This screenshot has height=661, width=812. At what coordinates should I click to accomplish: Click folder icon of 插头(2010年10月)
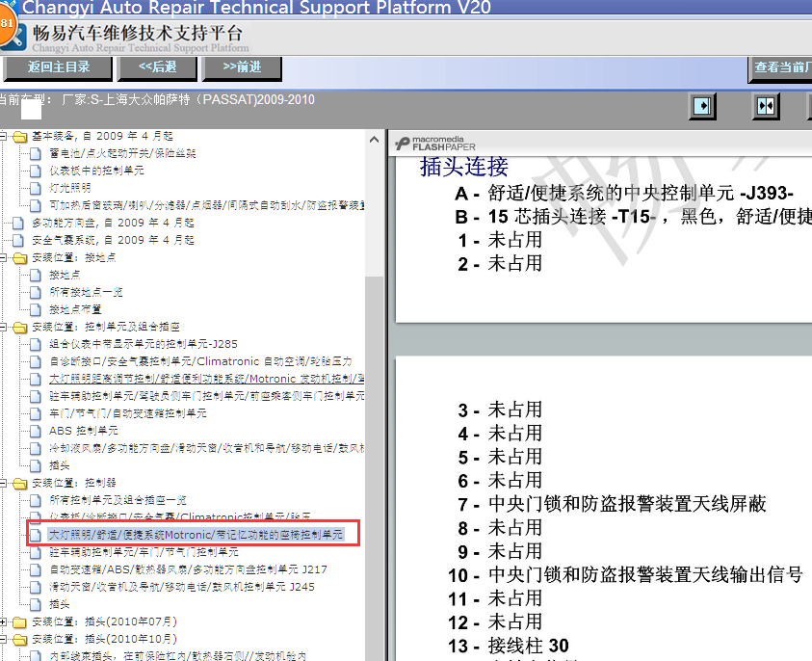[19, 639]
